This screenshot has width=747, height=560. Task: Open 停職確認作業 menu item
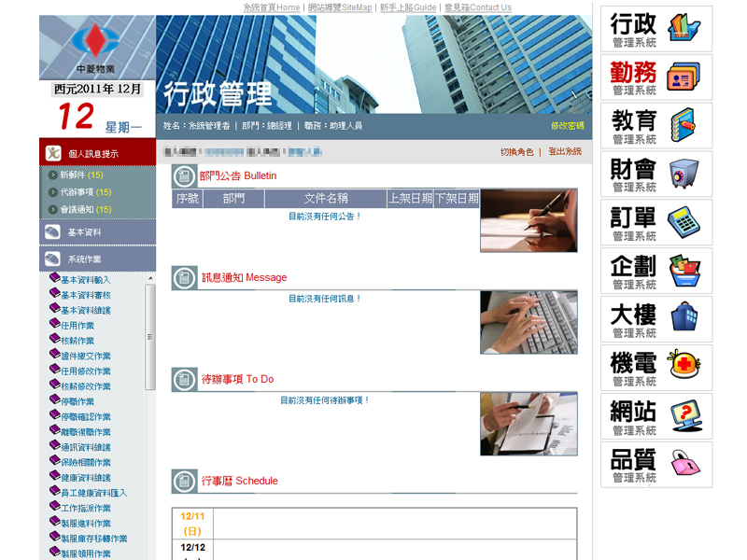pos(86,417)
